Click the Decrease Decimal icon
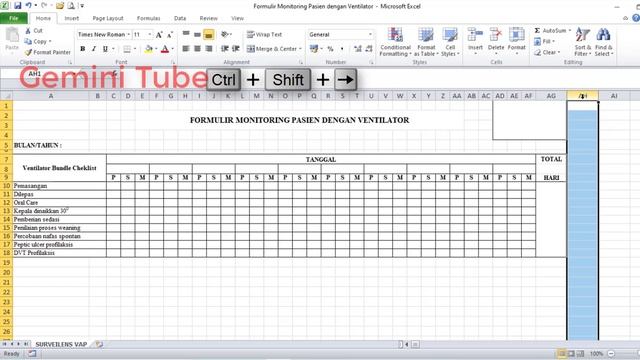 pos(369,49)
